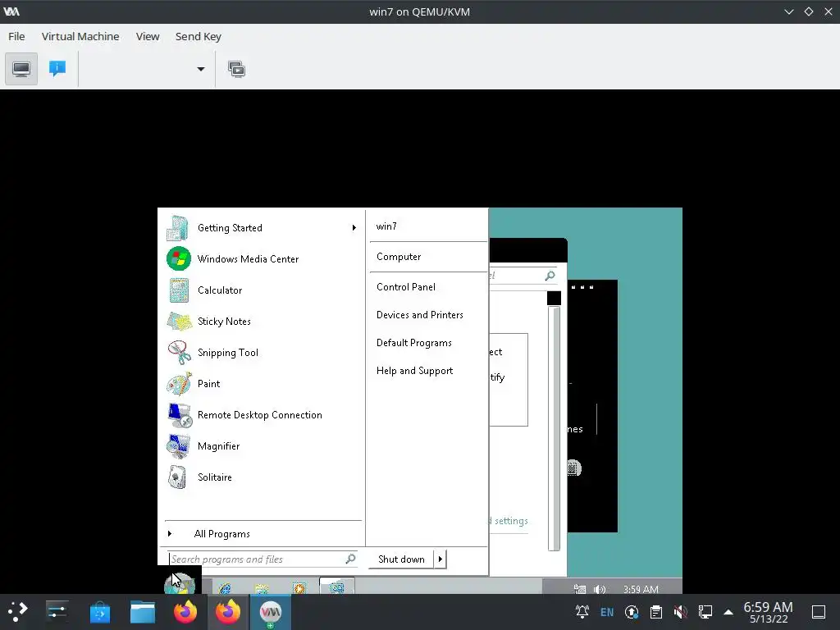The image size is (840, 630).
Task: Click the Shut down button
Action: 401,559
